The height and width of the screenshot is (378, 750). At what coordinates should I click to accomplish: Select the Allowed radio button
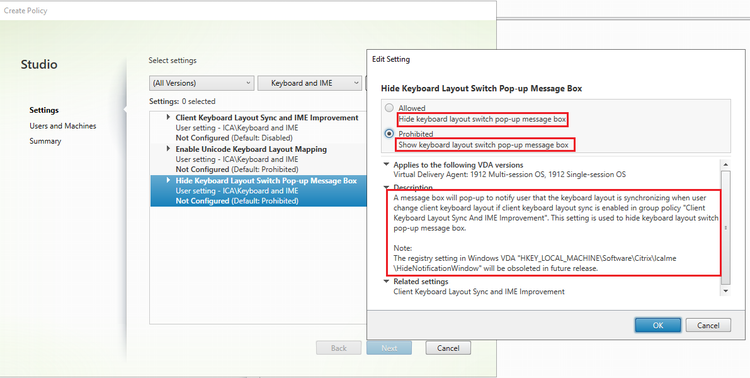tap(389, 108)
